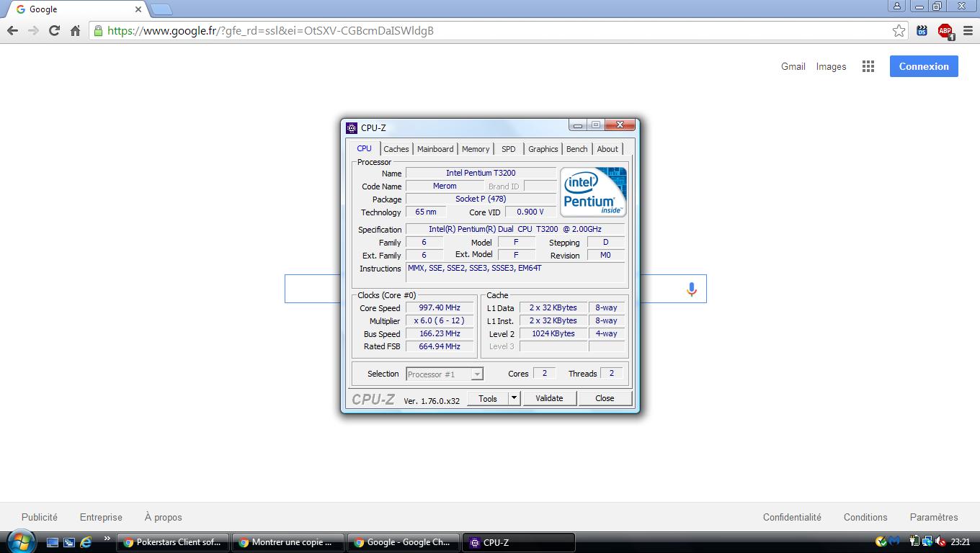Click the network tray icon
Screen dimensions: 980x553
pos(927,541)
